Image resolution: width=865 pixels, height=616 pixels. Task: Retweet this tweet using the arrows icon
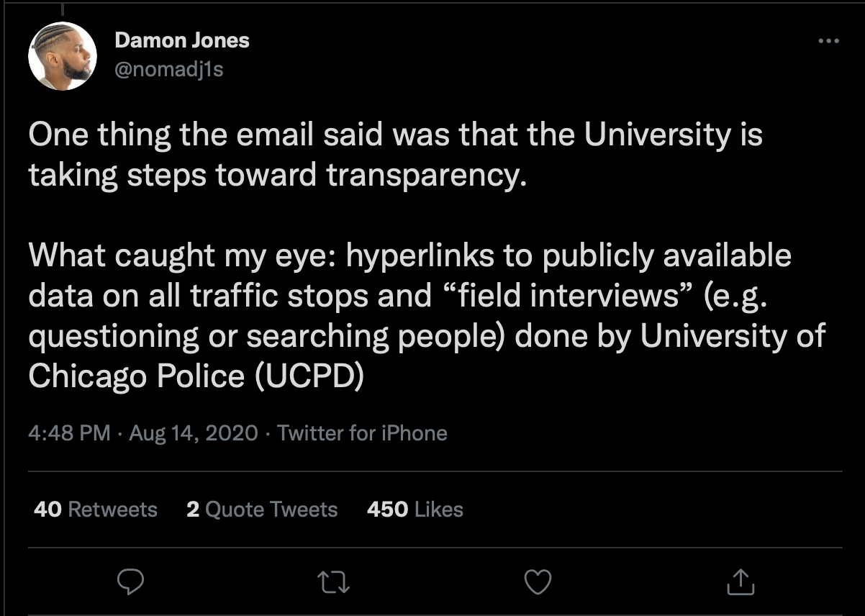click(x=335, y=582)
